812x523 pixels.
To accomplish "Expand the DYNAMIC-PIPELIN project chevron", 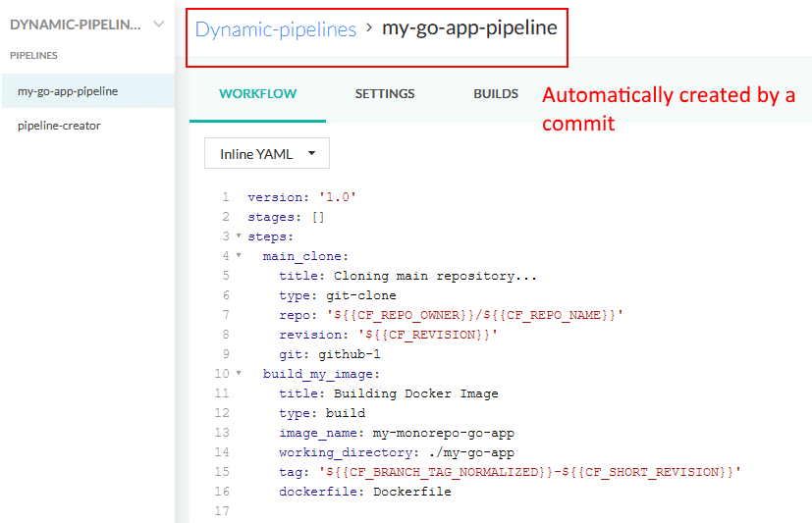I will coord(158,25).
